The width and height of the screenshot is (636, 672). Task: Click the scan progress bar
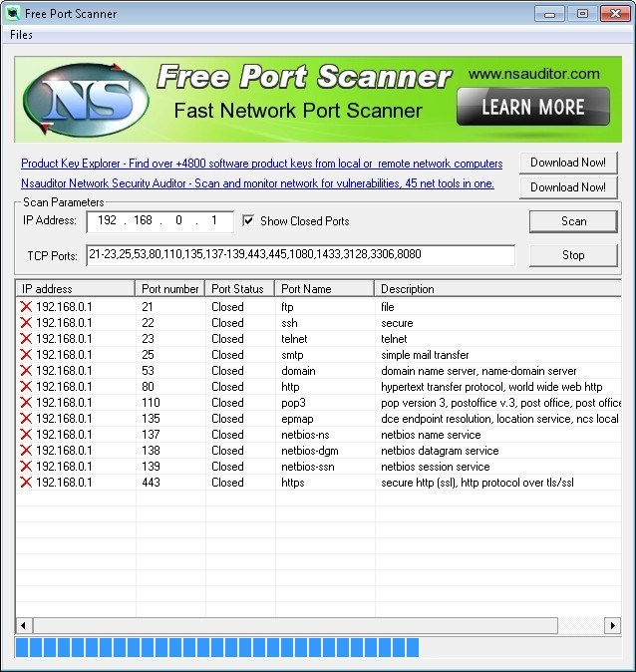coord(318,647)
